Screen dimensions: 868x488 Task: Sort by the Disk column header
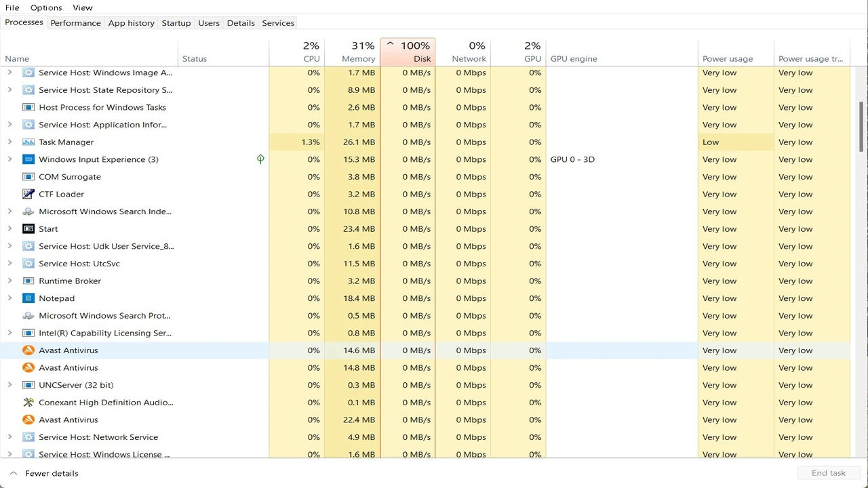coord(408,52)
